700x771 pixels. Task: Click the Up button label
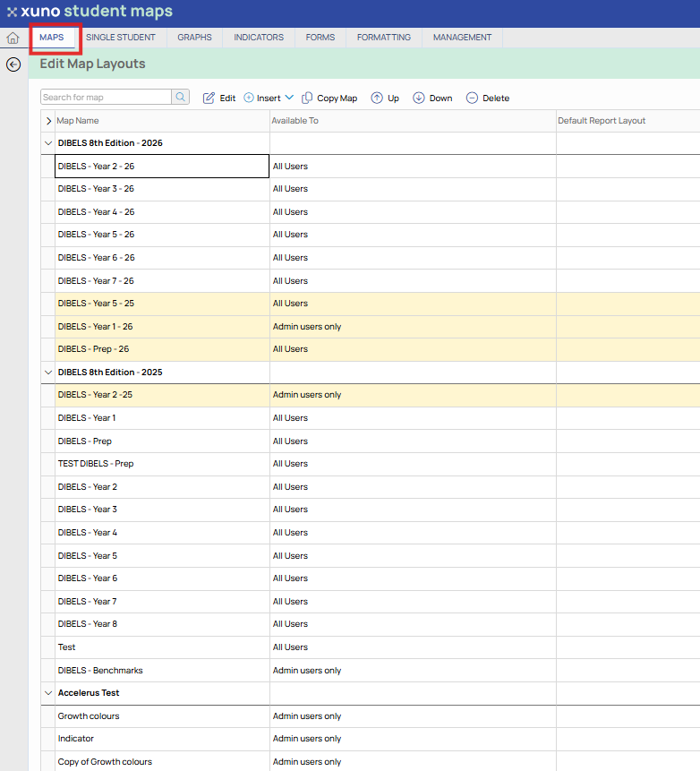point(393,98)
